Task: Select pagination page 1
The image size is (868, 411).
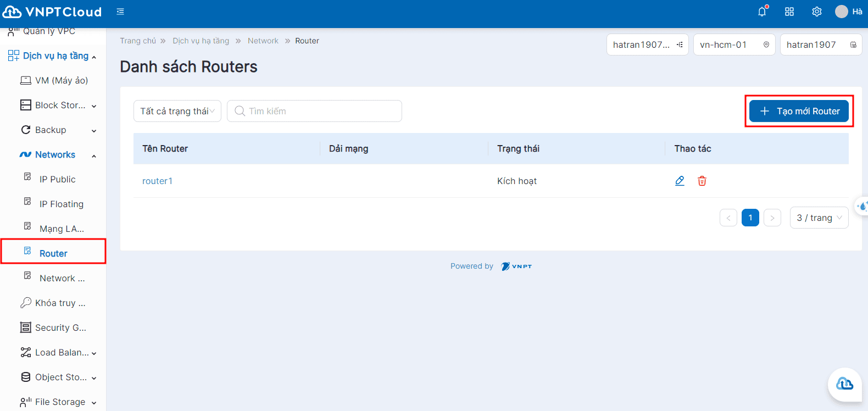Action: pos(750,218)
